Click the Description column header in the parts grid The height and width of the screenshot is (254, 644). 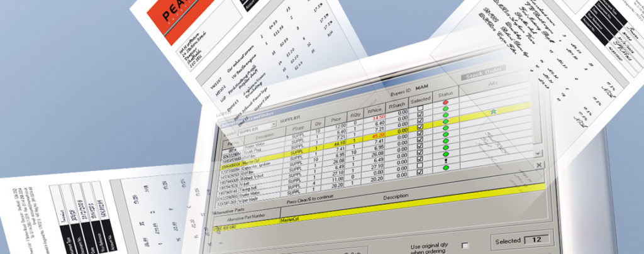click(x=265, y=136)
